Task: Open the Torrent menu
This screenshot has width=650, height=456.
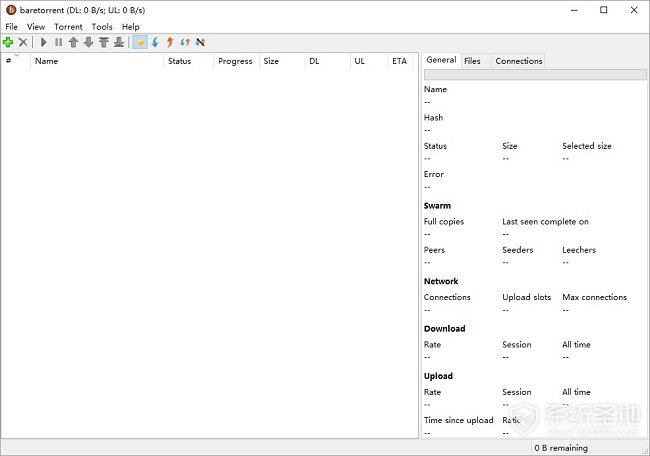Action: pyautogui.click(x=68, y=27)
